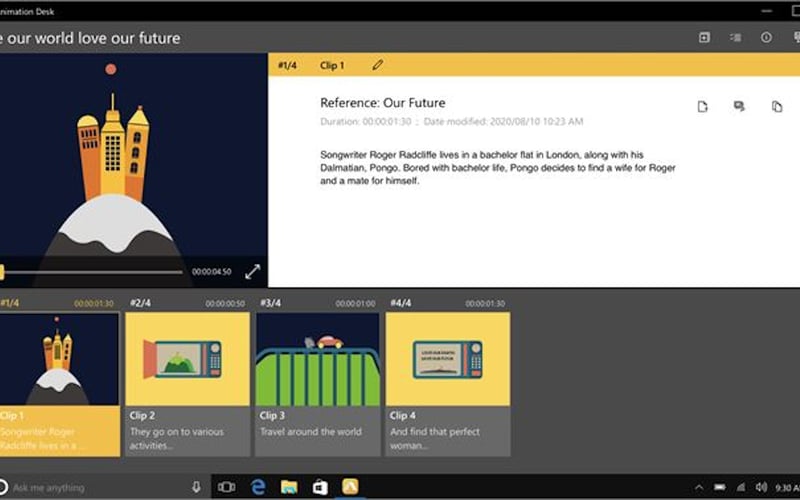Open the list view icon in top toolbar
Screen dimensions: 800x500
(735, 38)
